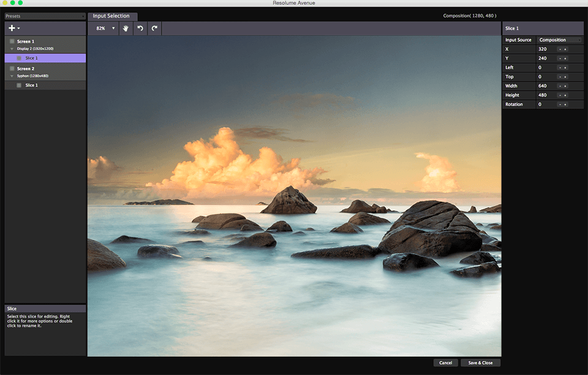Screen dimensions: 588x375
Task: Toggle the Screen 2 checkbox
Action: (12, 69)
